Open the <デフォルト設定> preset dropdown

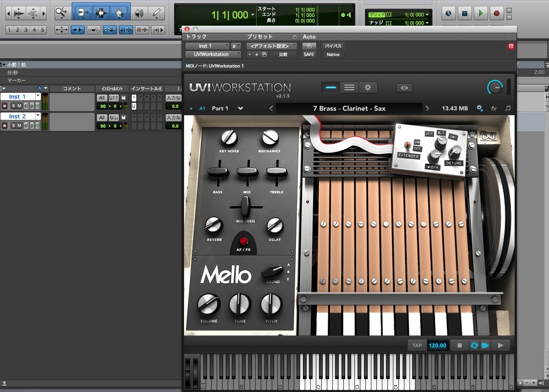tap(271, 46)
